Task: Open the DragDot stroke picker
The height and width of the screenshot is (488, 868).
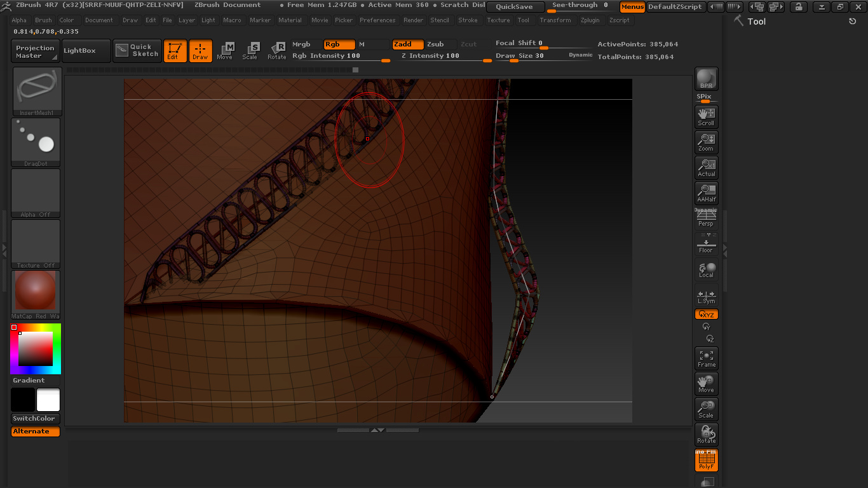Action: pyautogui.click(x=36, y=142)
